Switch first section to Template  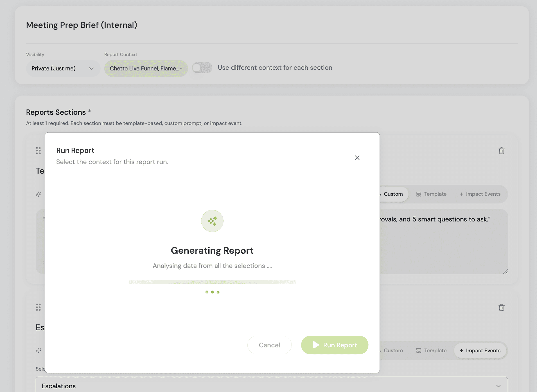click(431, 194)
